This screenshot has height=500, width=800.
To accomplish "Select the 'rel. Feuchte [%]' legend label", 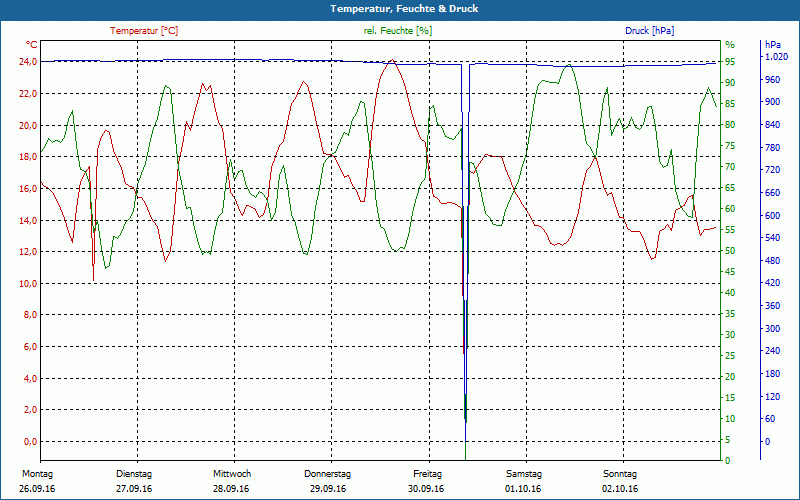I will 397,31.
